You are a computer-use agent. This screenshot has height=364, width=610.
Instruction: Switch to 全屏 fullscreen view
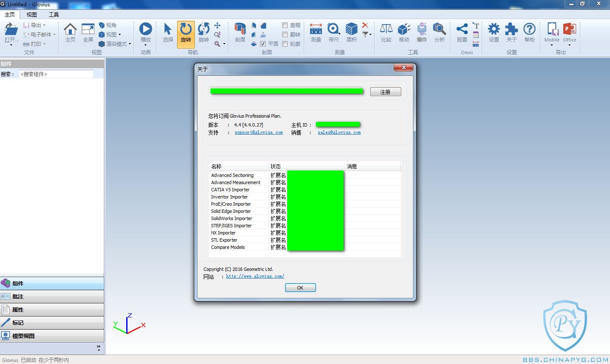[88, 29]
